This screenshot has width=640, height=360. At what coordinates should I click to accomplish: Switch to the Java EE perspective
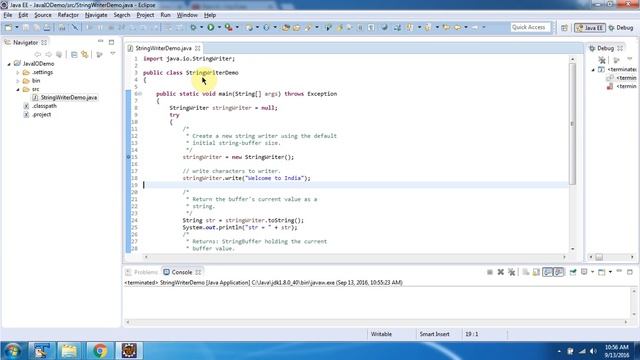(589, 28)
